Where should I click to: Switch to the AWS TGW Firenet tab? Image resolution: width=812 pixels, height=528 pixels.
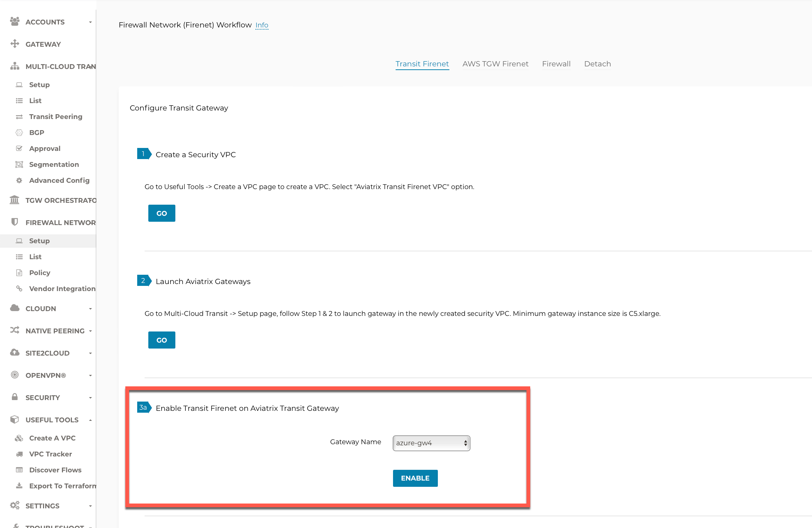[495, 64]
